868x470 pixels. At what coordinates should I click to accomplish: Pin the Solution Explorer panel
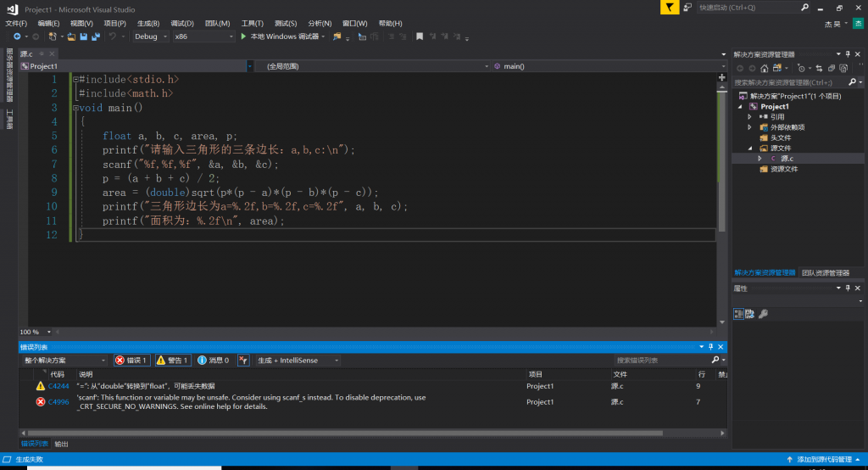[848, 54]
